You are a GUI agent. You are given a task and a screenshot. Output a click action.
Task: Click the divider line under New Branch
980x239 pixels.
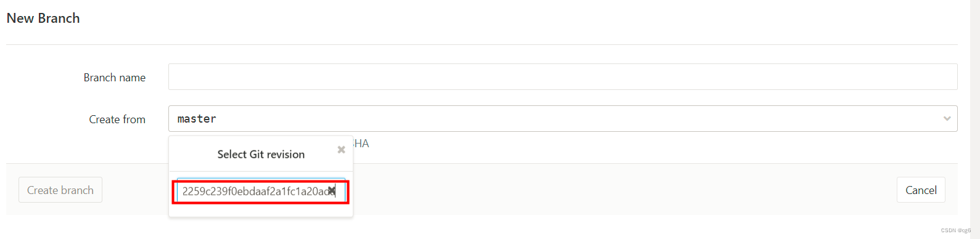coord(482,44)
